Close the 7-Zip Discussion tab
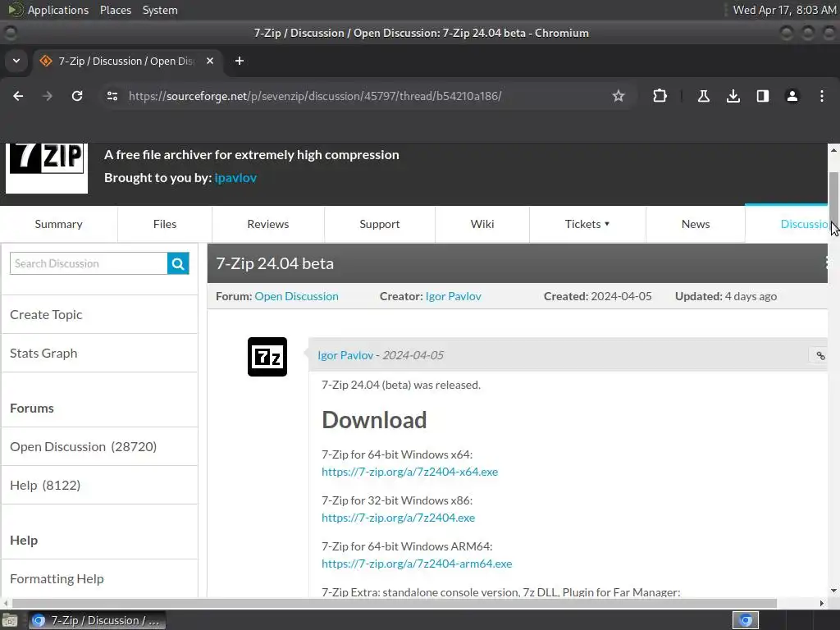Viewport: 840px width, 630px height. pos(210,61)
